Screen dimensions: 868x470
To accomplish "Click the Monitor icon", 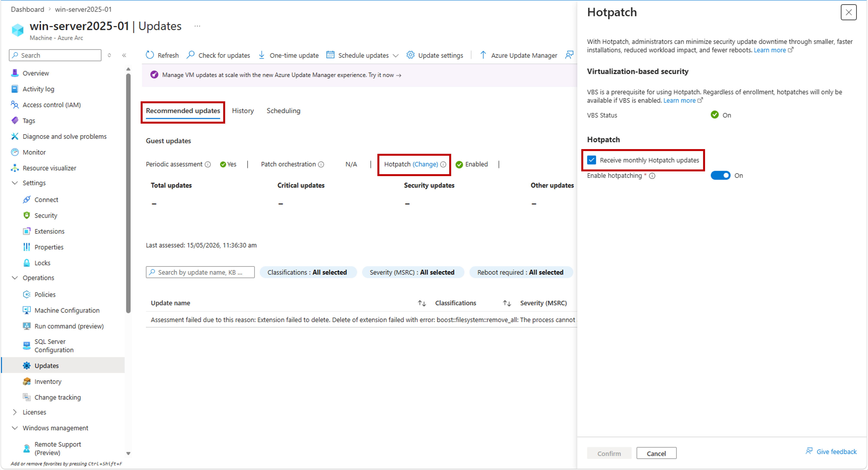I will point(15,152).
